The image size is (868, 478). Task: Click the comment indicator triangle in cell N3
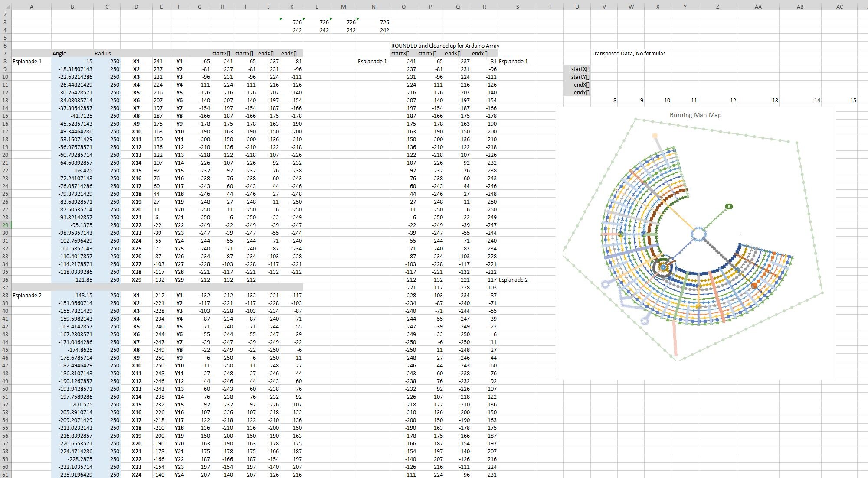pyautogui.click(x=358, y=20)
